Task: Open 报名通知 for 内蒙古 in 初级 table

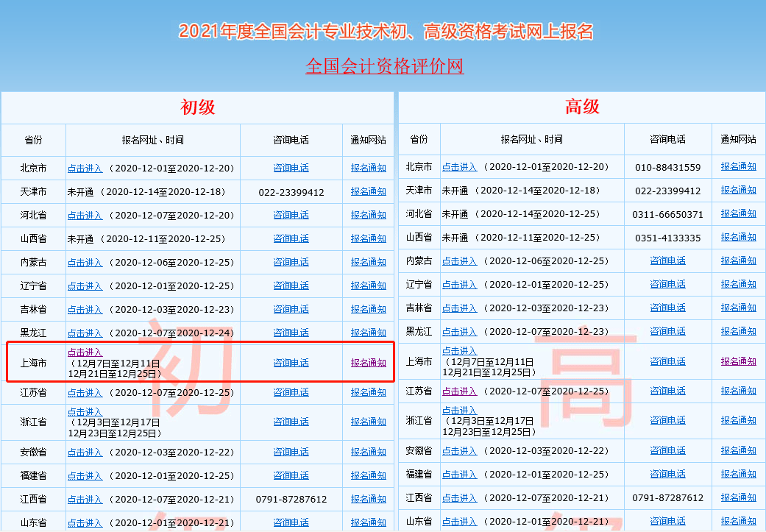Action: pos(369,262)
